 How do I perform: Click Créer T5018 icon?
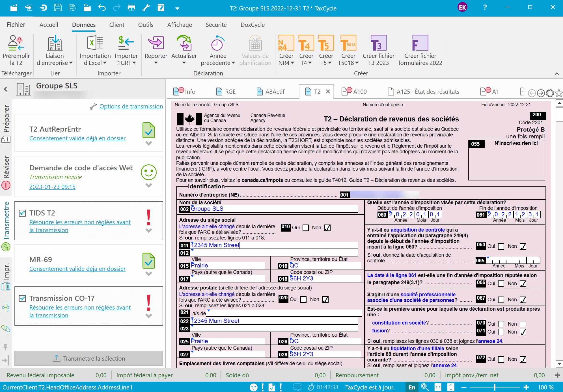click(348, 43)
